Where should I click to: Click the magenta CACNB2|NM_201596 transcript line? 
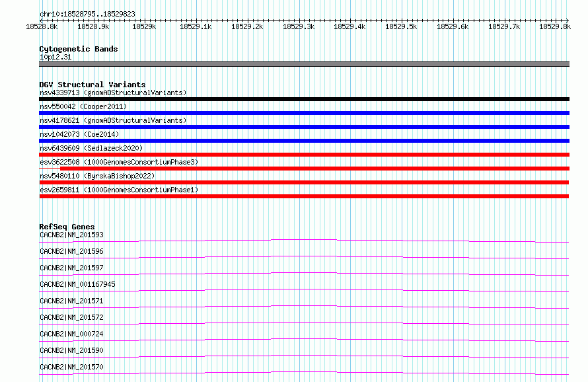coord(304,257)
